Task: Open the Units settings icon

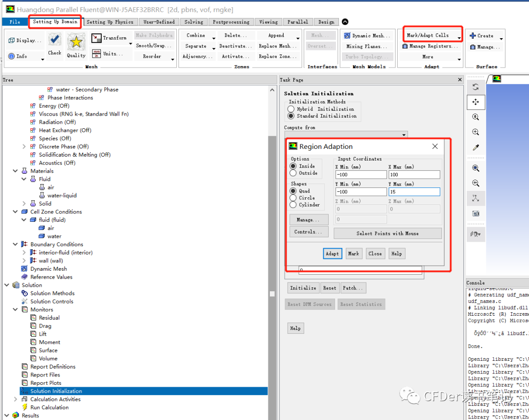Action: tap(96, 53)
